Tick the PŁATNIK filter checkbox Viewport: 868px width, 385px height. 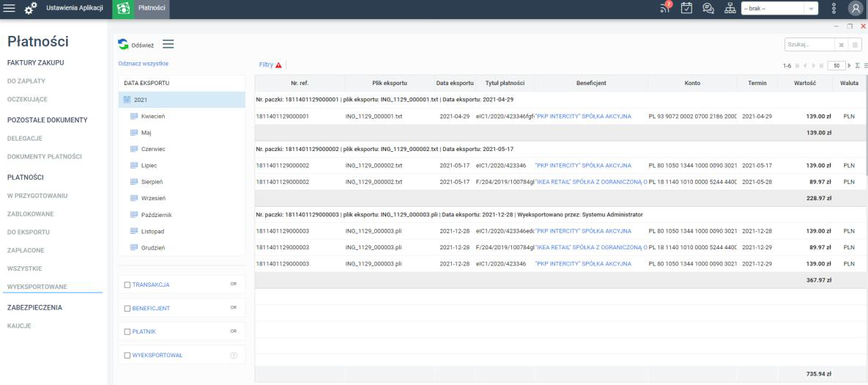click(x=127, y=331)
